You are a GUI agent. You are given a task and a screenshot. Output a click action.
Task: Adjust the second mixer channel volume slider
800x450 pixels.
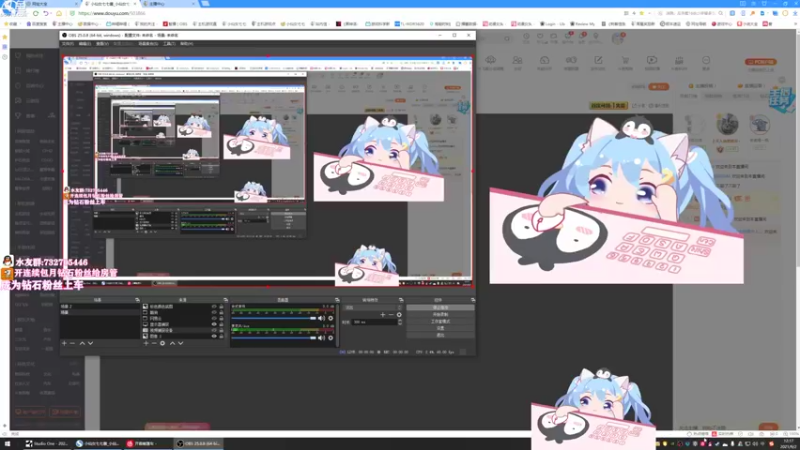(x=274, y=338)
